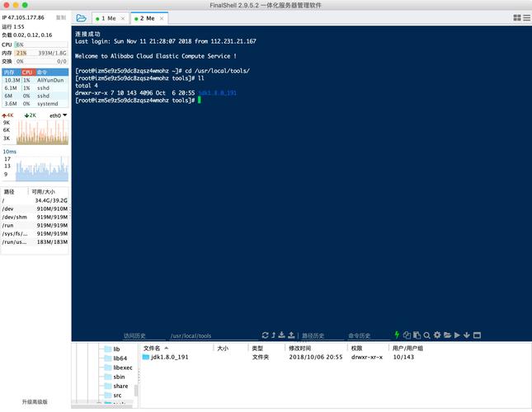This screenshot has height=412, width=532.
Task: Refresh the file list
Action: click(266, 335)
